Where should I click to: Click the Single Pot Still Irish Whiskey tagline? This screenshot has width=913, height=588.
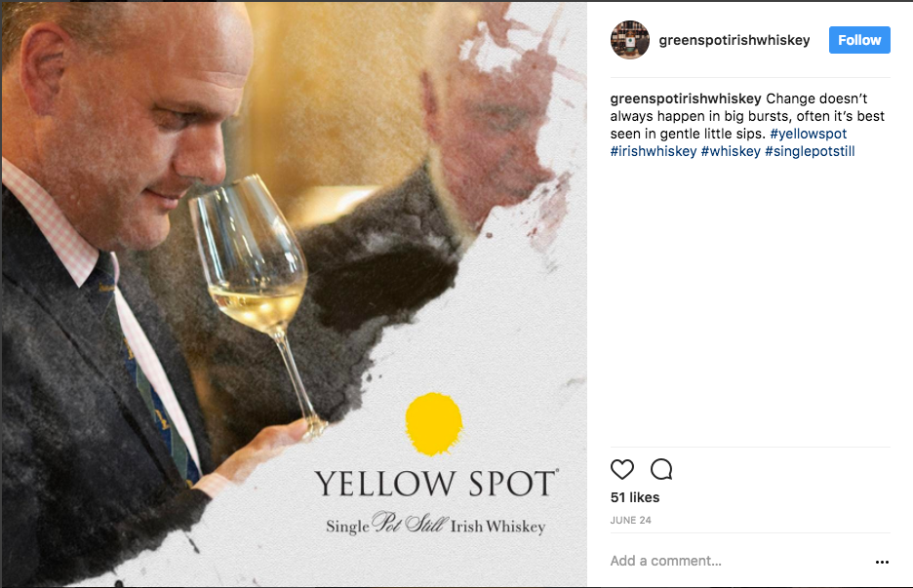(435, 526)
